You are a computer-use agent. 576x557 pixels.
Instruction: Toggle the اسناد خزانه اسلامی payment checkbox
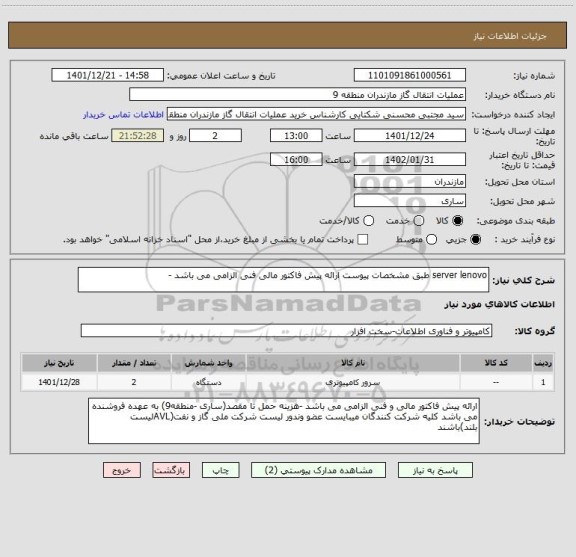[363, 240]
